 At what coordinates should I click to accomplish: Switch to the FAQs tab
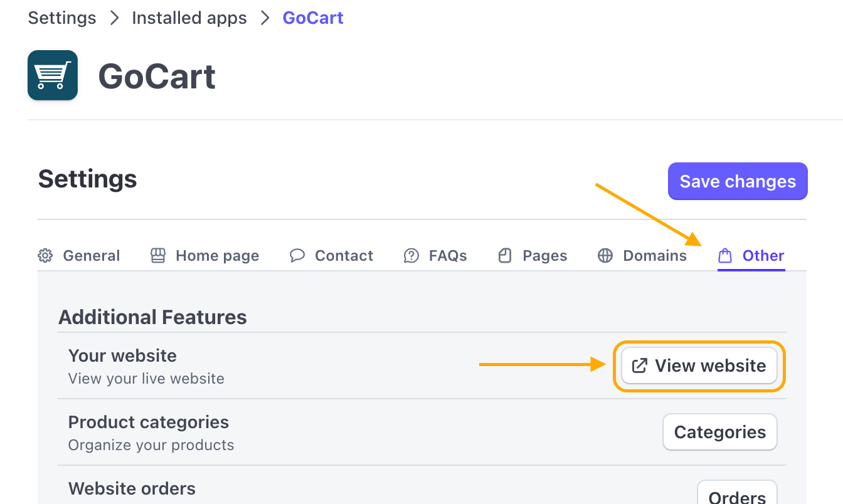coord(447,255)
